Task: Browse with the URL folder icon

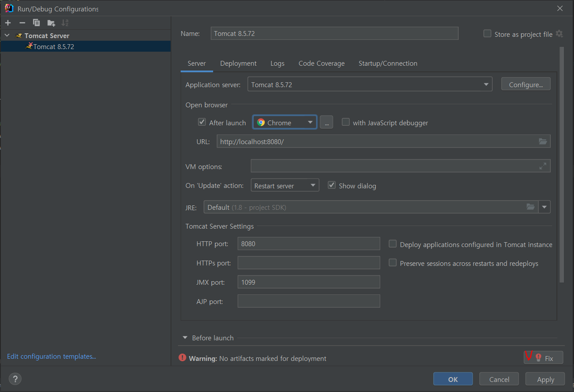Action: pos(543,141)
